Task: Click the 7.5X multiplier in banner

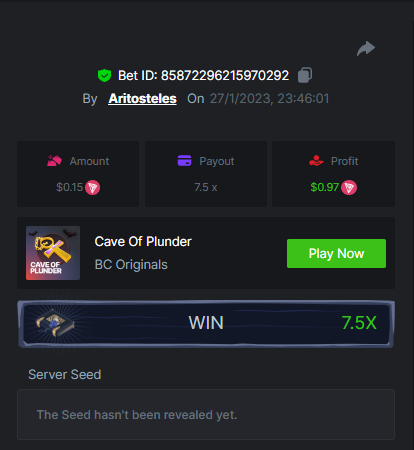Action: 359,323
